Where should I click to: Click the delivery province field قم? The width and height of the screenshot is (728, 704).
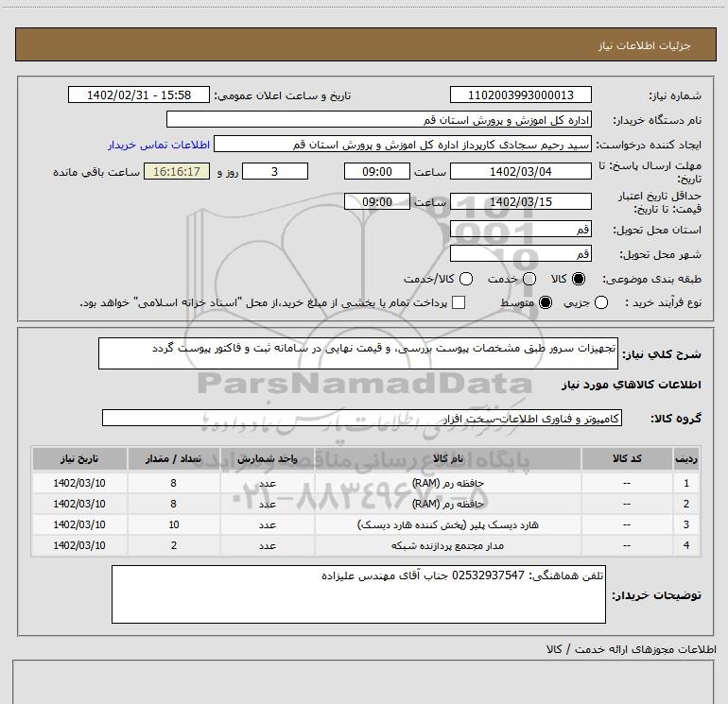pyautogui.click(x=520, y=230)
